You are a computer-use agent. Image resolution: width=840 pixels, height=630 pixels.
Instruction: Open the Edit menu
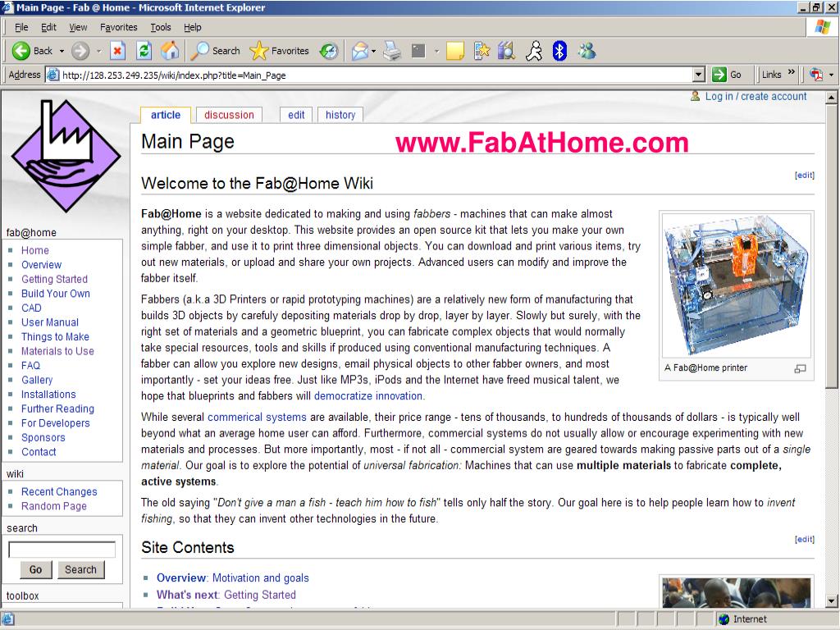pos(48,27)
